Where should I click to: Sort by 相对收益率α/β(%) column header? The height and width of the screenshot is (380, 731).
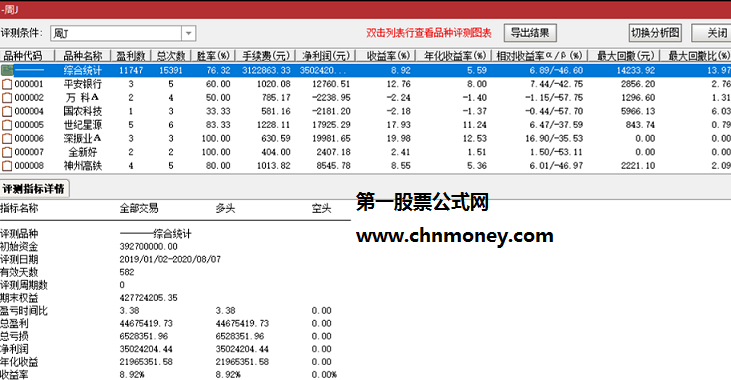tap(539, 56)
